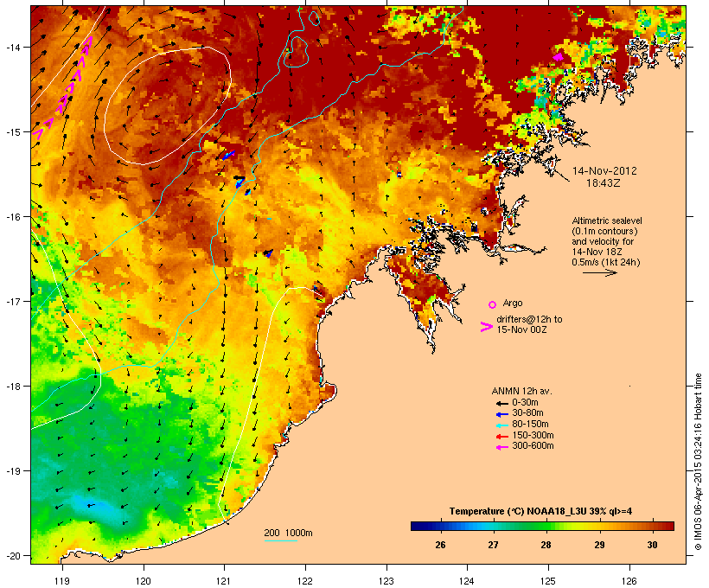The image size is (709, 588).
Task: Click the 'Argo' legend label
Action: pos(513,303)
